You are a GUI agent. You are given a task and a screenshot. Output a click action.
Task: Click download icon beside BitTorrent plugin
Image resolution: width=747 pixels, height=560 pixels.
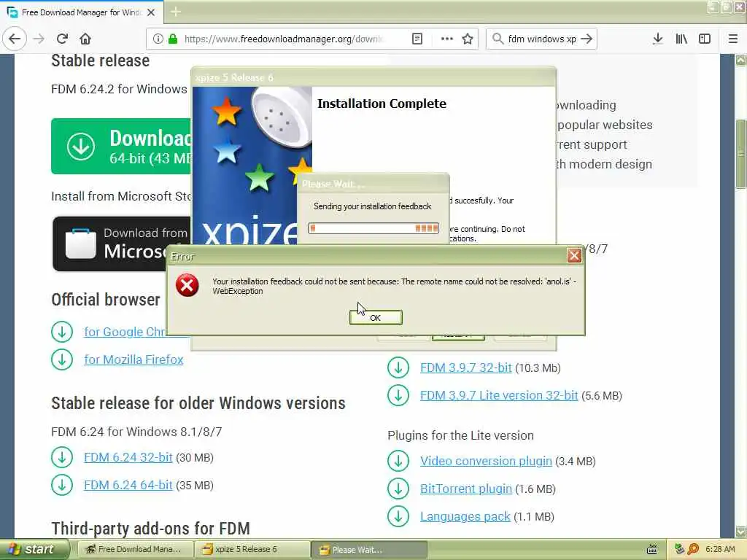(x=398, y=489)
